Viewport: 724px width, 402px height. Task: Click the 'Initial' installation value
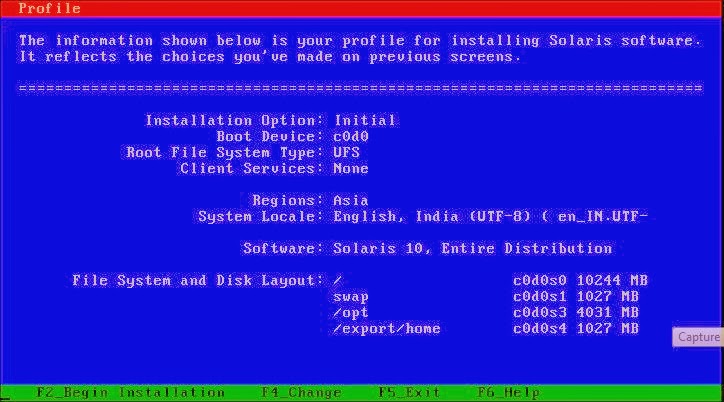pos(365,120)
